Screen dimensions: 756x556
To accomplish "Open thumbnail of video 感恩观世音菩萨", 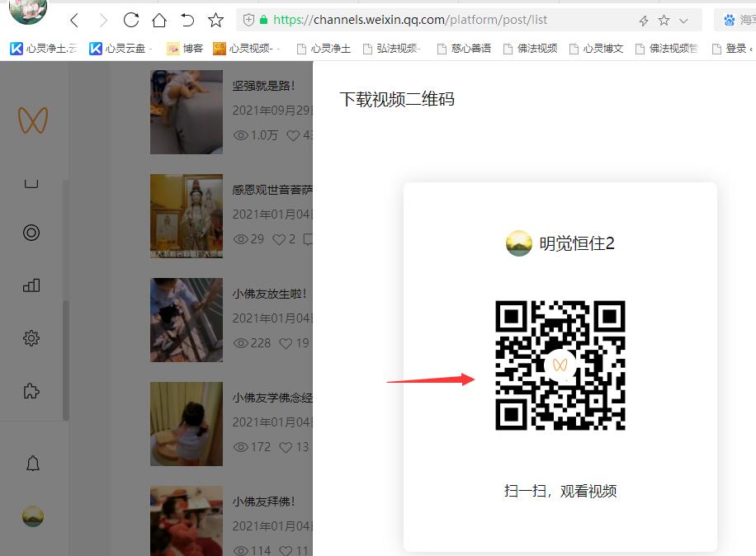I will pyautogui.click(x=187, y=216).
